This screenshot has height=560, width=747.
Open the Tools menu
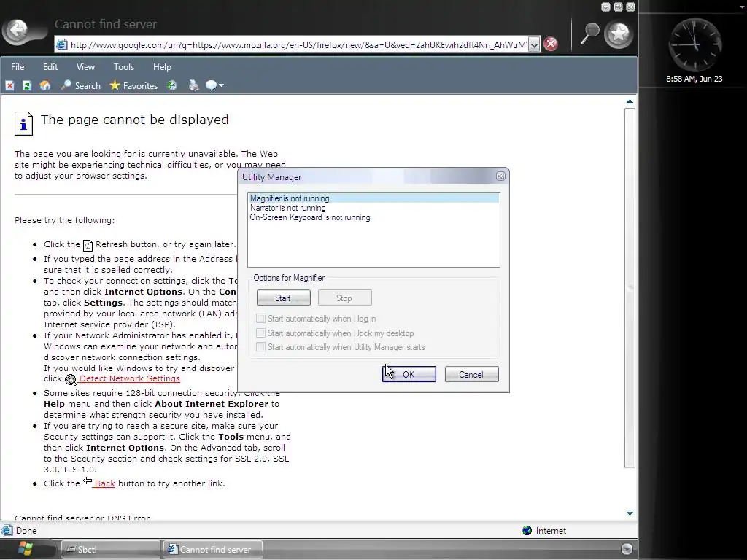[x=124, y=67]
